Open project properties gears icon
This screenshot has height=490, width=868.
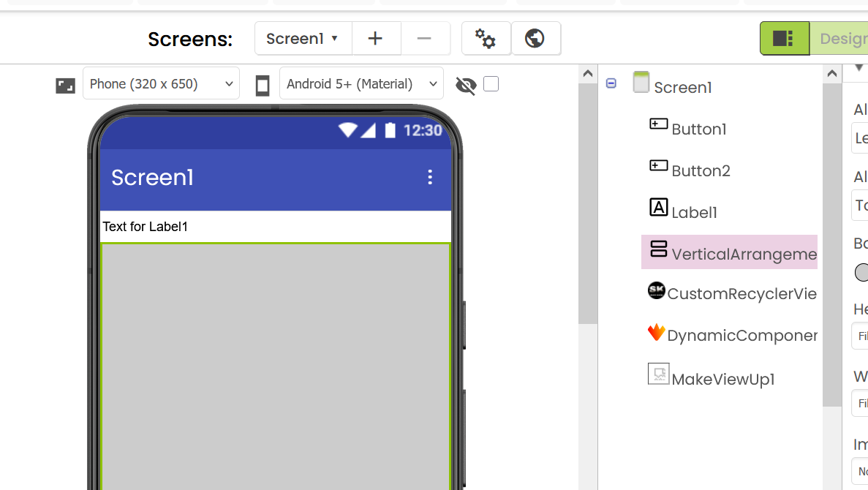pos(486,39)
